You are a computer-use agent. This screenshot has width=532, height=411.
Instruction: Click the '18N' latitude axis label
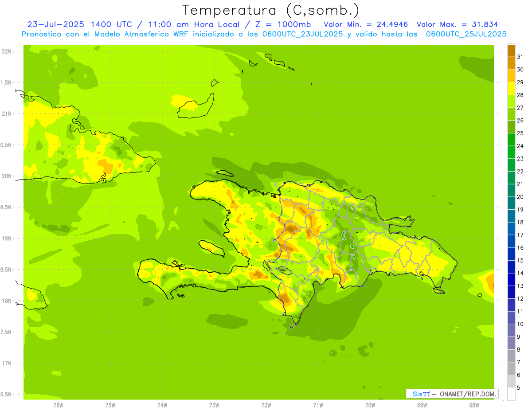(x=7, y=301)
